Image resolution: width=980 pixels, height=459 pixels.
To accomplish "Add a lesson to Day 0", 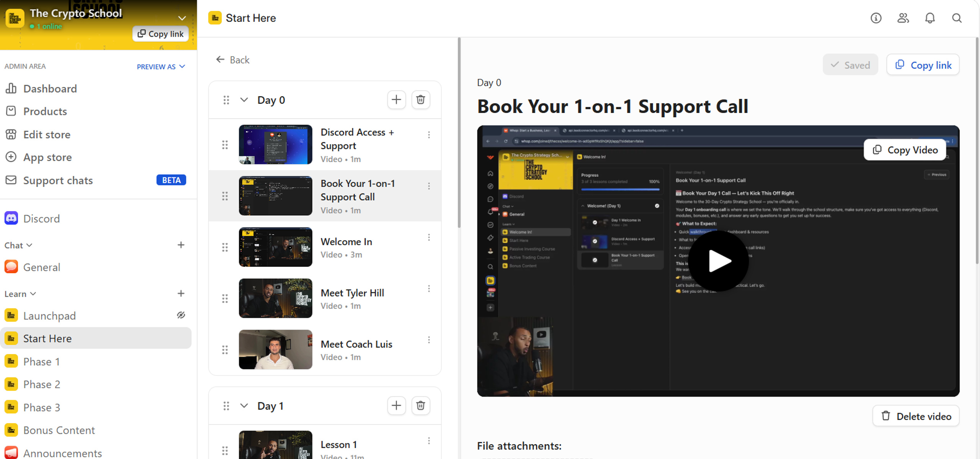I will tap(396, 100).
